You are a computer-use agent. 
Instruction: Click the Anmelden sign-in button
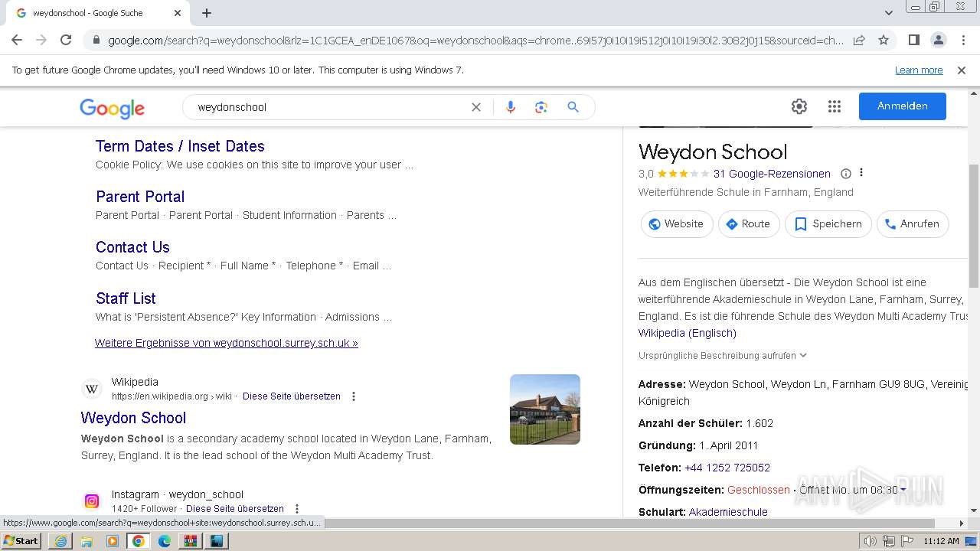click(903, 106)
